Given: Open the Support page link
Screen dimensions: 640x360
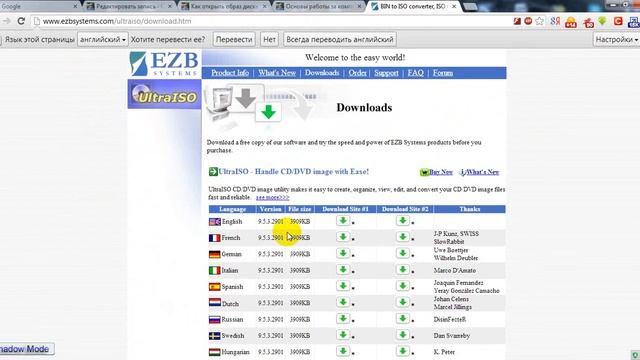Looking at the screenshot, I should click(x=386, y=73).
